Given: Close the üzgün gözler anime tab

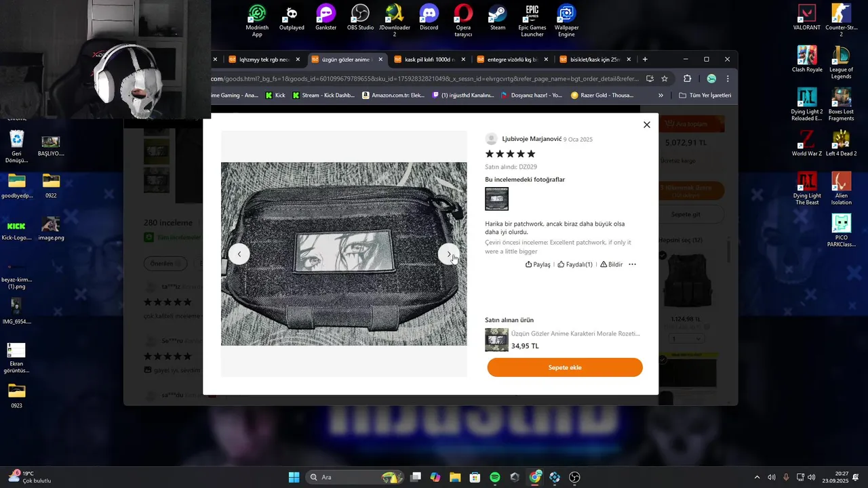Looking at the screenshot, I should point(380,60).
